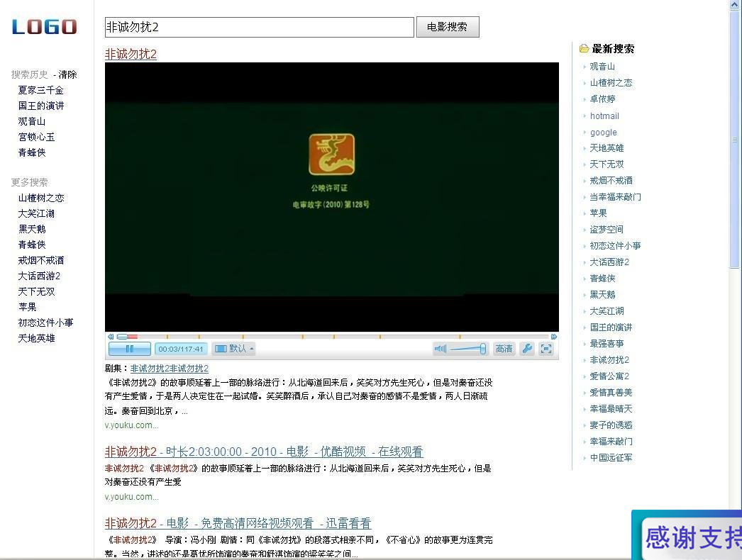This screenshot has height=560, width=742.
Task: Open 山楂树之恋 under 更多搜索
Action: (x=41, y=198)
